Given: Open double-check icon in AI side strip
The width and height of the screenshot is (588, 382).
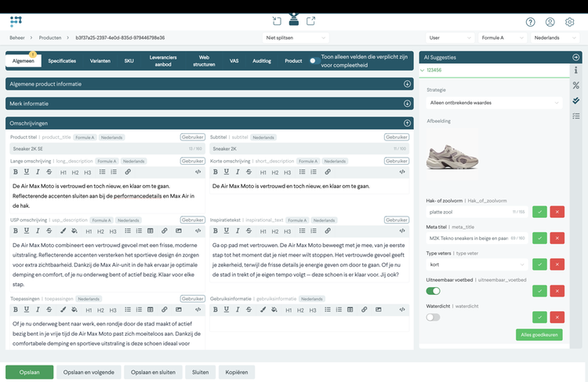Looking at the screenshot, I should [x=576, y=100].
